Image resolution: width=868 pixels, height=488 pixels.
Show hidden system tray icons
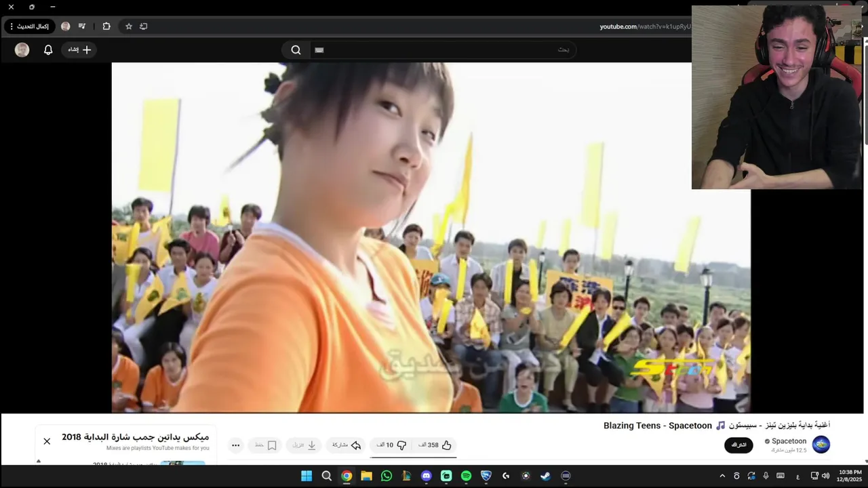(x=722, y=476)
